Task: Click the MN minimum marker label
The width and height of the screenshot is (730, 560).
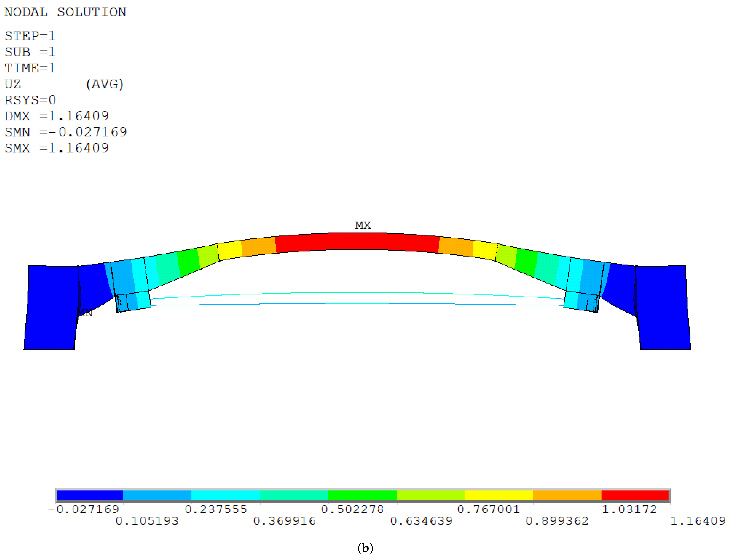Action: (85, 313)
